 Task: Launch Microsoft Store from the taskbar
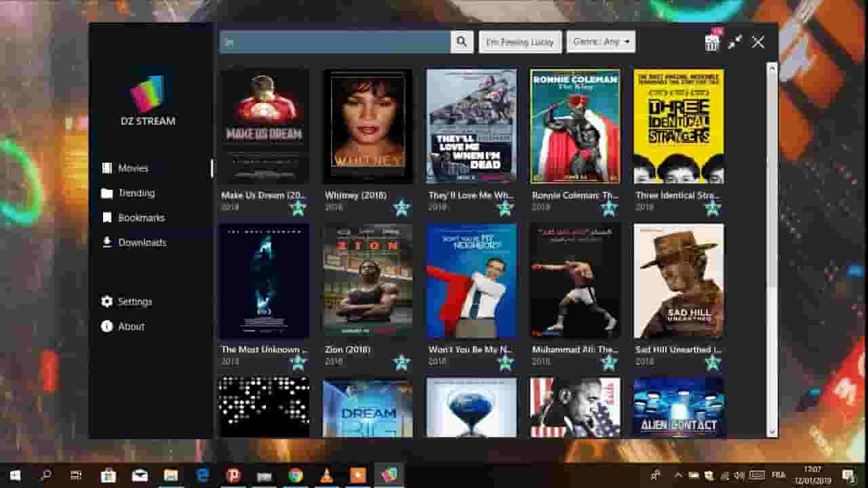coord(108,475)
